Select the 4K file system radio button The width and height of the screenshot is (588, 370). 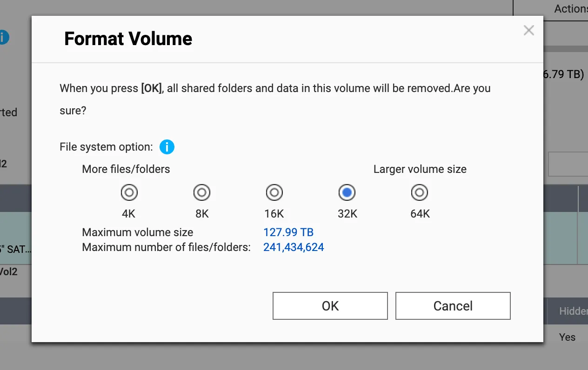(129, 192)
